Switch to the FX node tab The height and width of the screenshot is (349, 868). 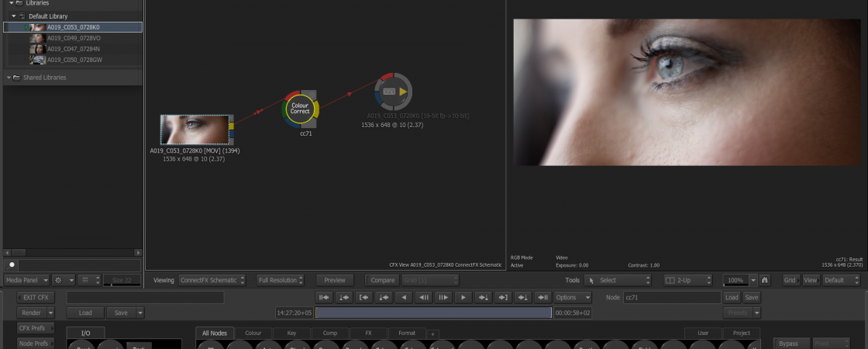(369, 333)
